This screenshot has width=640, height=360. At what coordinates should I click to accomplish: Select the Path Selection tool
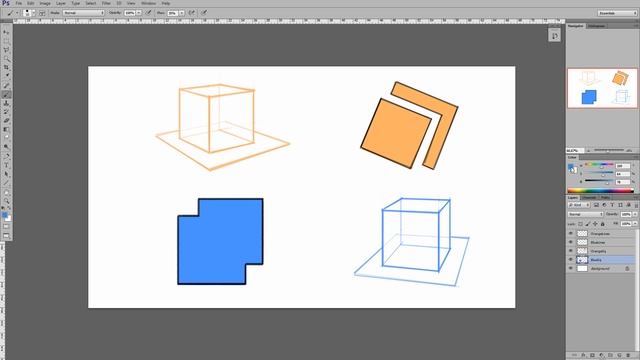click(x=6, y=174)
